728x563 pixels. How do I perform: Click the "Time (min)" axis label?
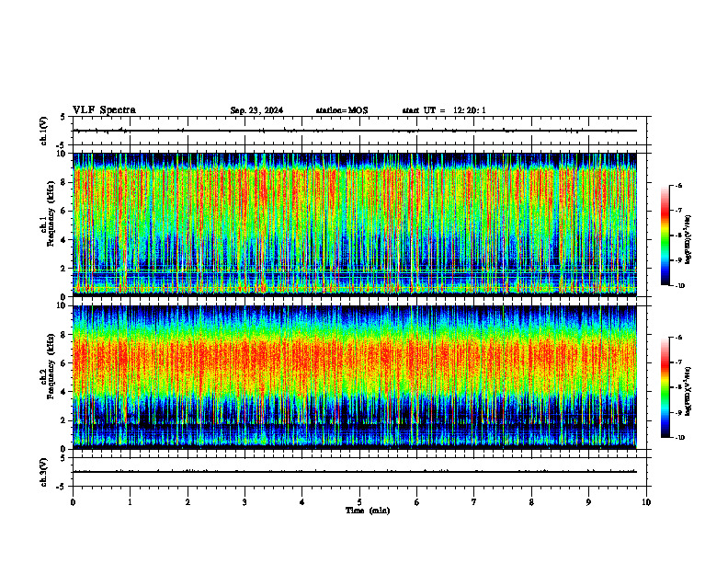pos(368,511)
